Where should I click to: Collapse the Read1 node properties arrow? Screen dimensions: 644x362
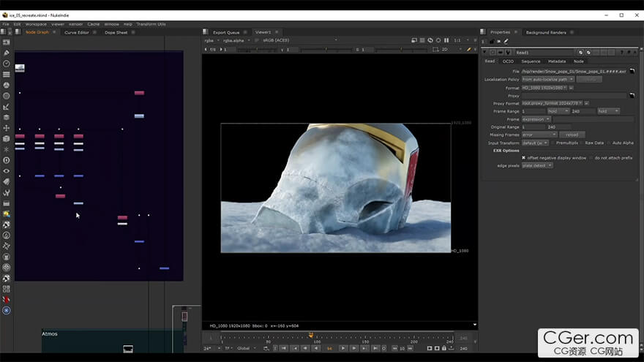pos(484,53)
